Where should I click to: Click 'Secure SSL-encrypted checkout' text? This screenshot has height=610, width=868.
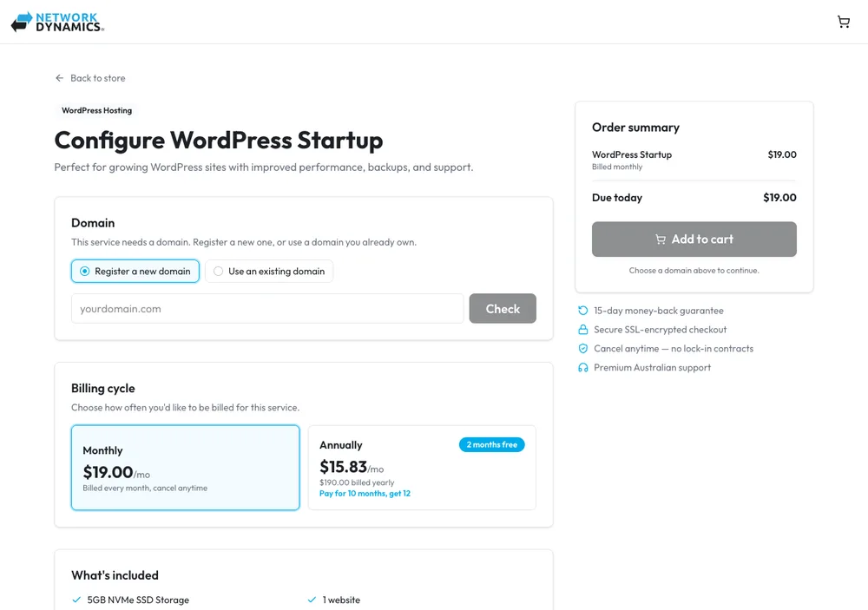661,330
